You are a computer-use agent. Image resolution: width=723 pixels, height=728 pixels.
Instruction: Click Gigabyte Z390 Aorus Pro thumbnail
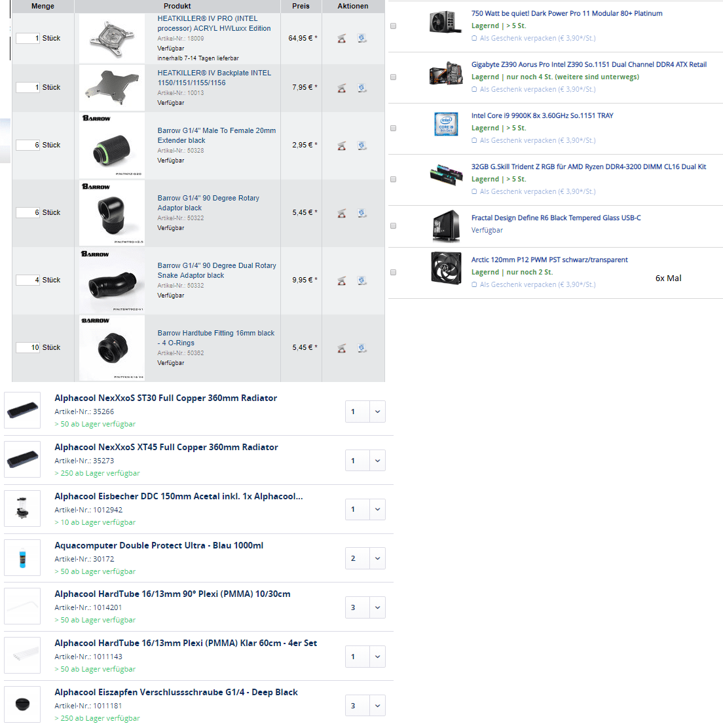coord(446,73)
